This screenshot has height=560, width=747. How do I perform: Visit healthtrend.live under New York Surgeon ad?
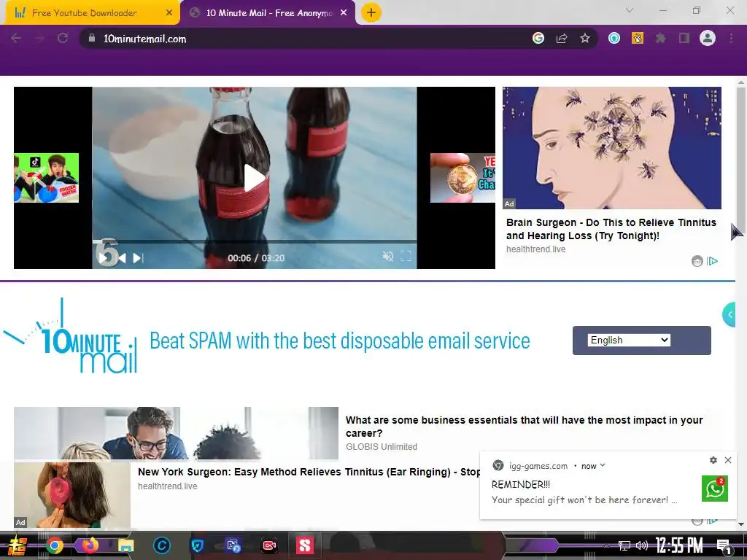(x=168, y=486)
